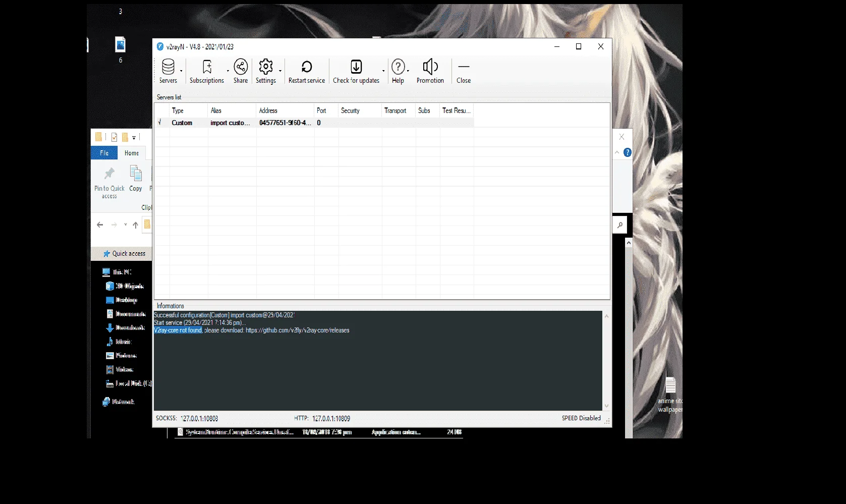The width and height of the screenshot is (846, 504).
Task: Click the v2rayN logo in title bar
Action: pyautogui.click(x=160, y=46)
